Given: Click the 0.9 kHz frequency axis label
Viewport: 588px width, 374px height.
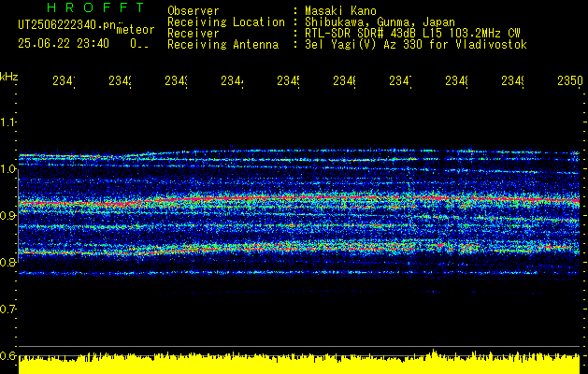Looking at the screenshot, I should [x=7, y=216].
